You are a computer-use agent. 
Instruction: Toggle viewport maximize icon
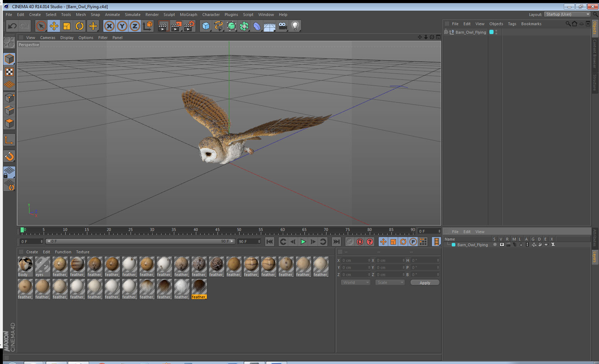tap(438, 37)
